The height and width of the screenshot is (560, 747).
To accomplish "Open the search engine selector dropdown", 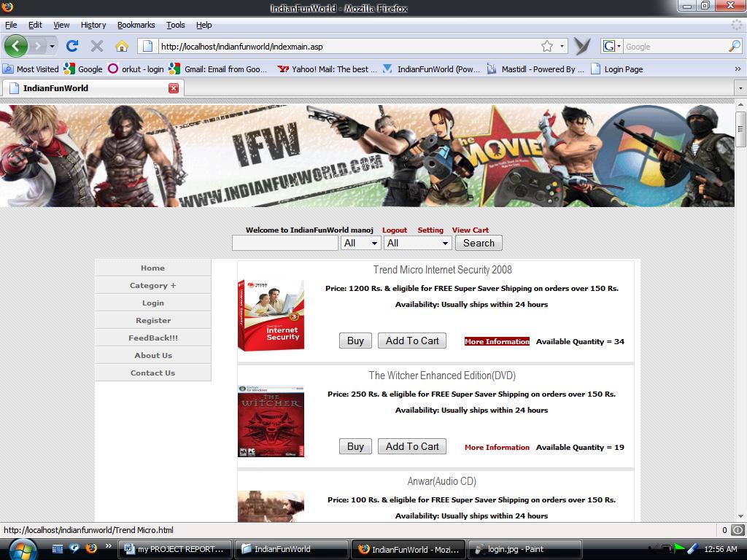I will pos(611,46).
